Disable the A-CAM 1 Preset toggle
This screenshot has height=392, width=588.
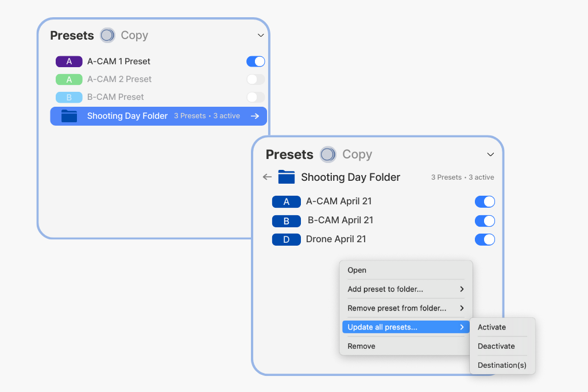(256, 61)
